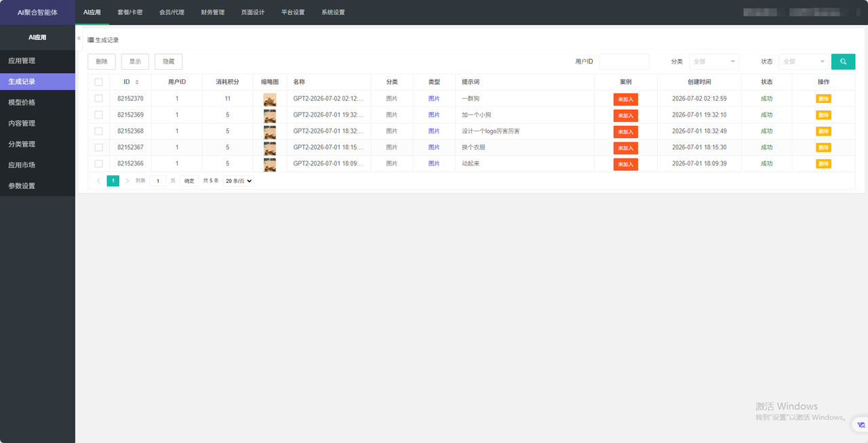This screenshot has width=868, height=443.
Task: Open the 状态 filter dropdown
Action: click(804, 62)
